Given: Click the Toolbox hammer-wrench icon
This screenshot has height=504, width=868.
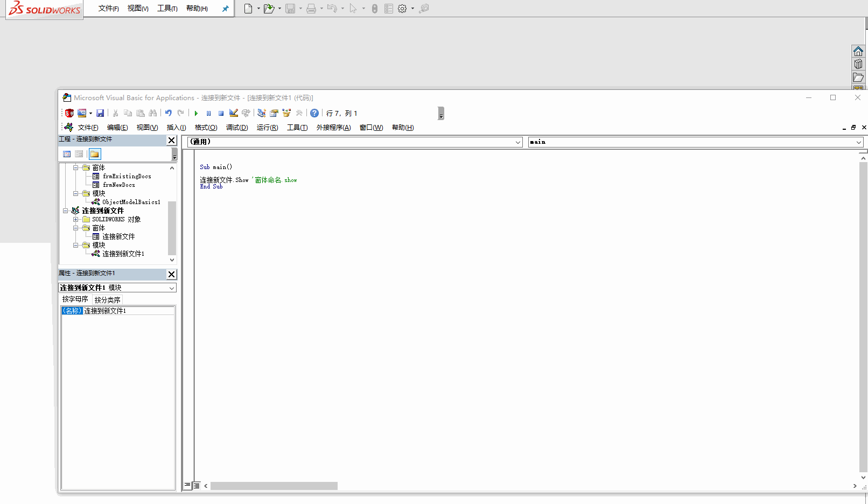Looking at the screenshot, I should (x=299, y=113).
